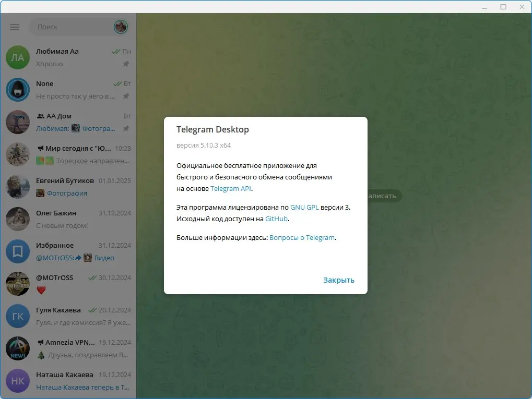Click the partly hidden написать pill behind dialog
This screenshot has height=399, width=532.
point(384,196)
